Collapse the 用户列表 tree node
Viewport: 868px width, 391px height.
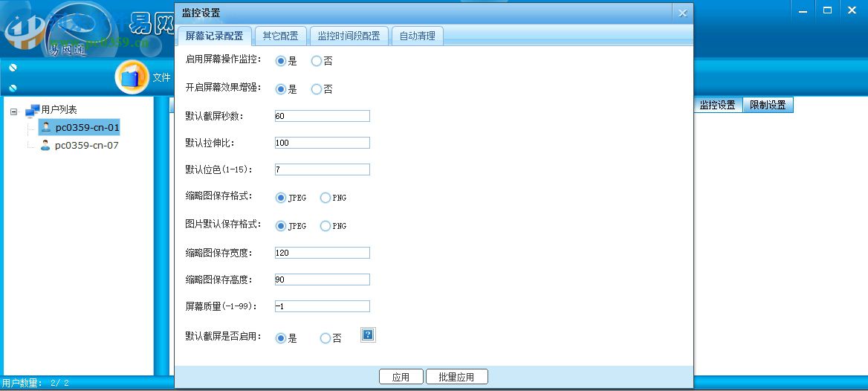coord(13,112)
